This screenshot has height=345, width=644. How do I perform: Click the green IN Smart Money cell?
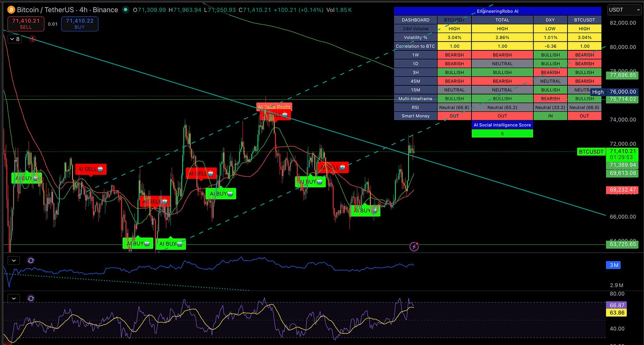(x=550, y=116)
